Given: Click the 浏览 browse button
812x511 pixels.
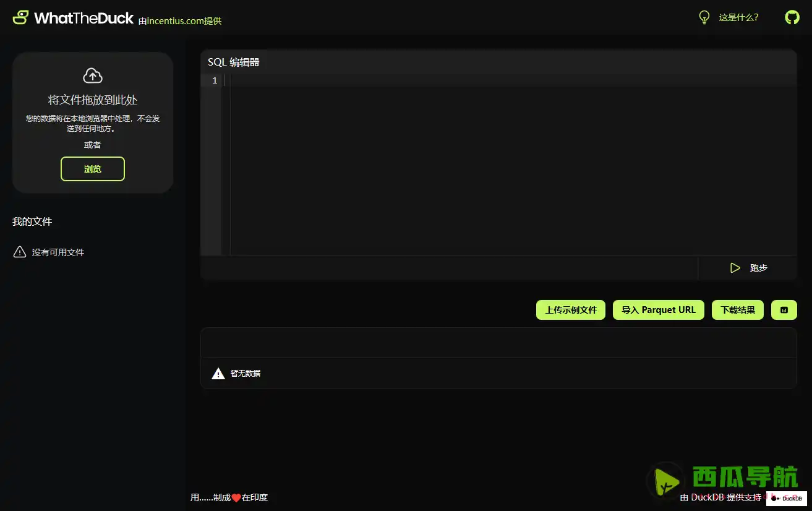Looking at the screenshot, I should [93, 169].
